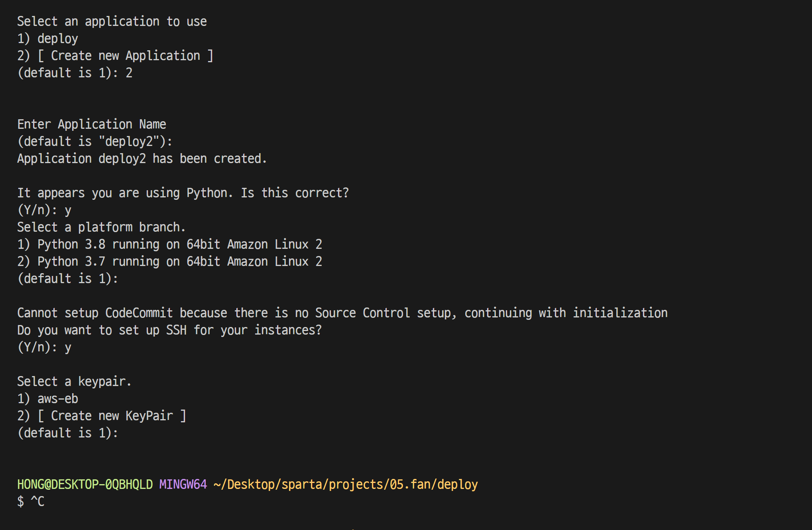Click the green HONG@DESKTOP-0QBHQLD prompt text
Viewport: 812px width, 530px height.
click(85, 485)
